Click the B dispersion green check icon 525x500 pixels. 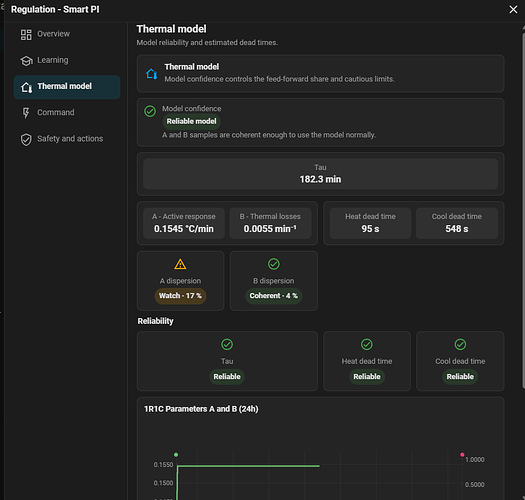click(x=274, y=264)
